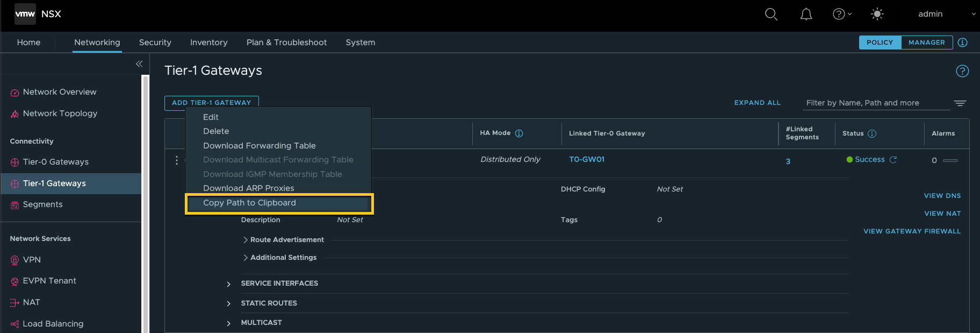The height and width of the screenshot is (333, 980).
Task: Click ADD TIER-1 GATEWAY button
Action: [x=212, y=103]
